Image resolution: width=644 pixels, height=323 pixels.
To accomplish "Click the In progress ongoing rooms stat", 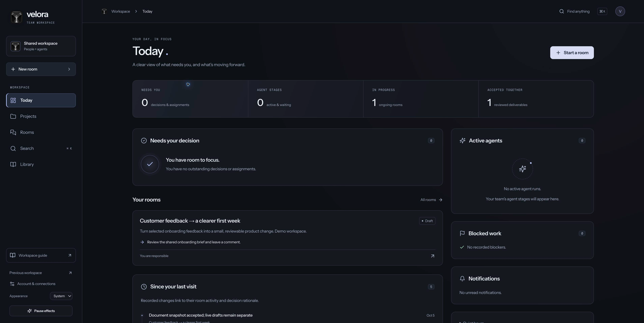I will pos(421,99).
